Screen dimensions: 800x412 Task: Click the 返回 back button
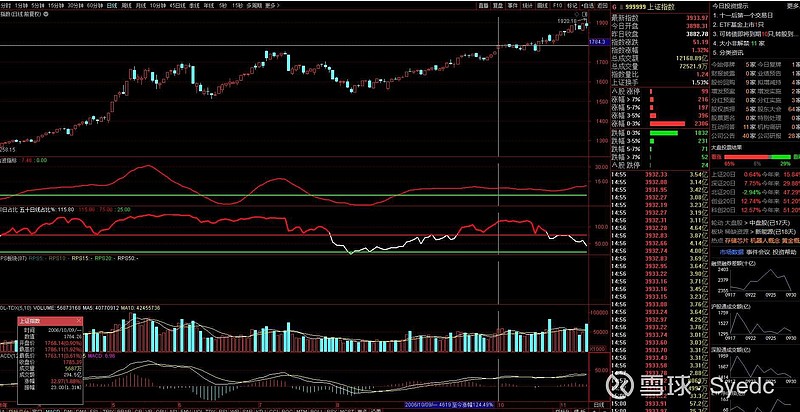click(603, 5)
